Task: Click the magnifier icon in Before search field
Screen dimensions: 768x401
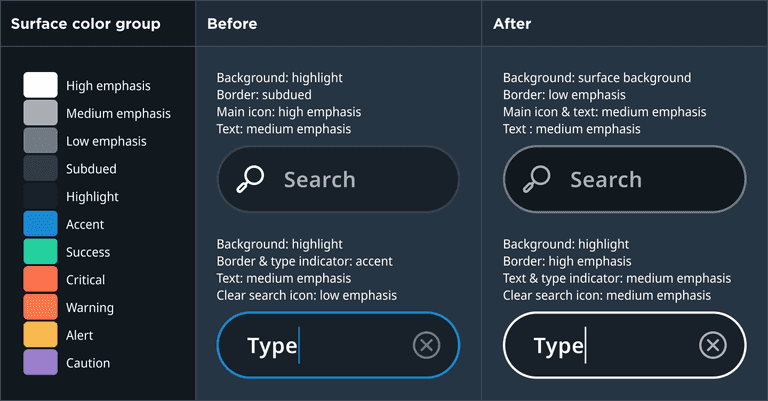Action: pos(249,179)
